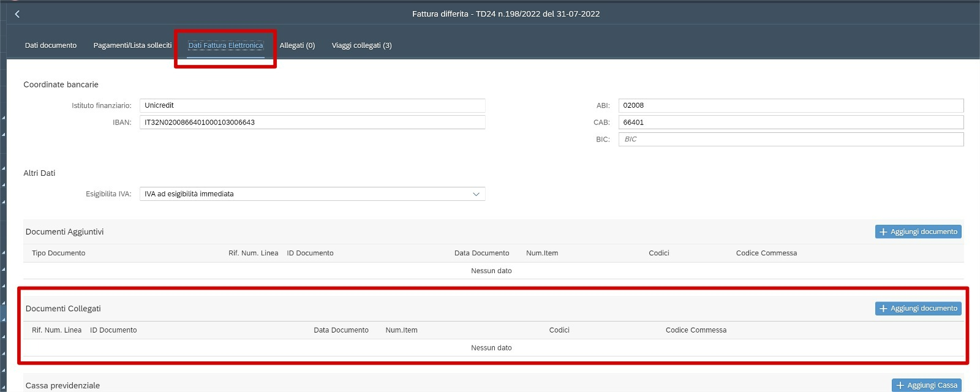Go to Viaggi collegati (3) tab
Image resolution: width=980 pixels, height=392 pixels.
pos(361,45)
